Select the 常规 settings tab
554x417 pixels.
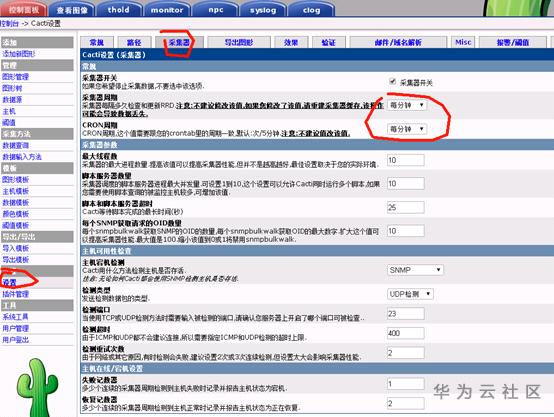point(97,42)
